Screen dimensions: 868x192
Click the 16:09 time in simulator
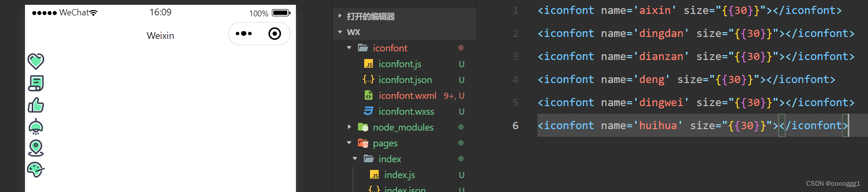click(160, 12)
